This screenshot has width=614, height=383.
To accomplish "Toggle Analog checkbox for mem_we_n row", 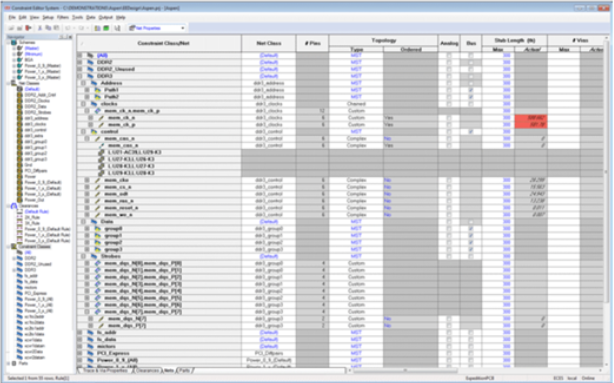I will 449,215.
